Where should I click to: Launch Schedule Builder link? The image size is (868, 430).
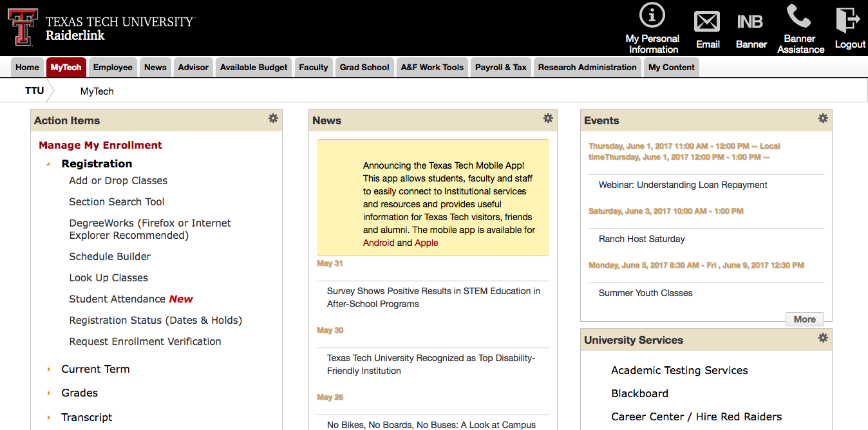tap(110, 257)
